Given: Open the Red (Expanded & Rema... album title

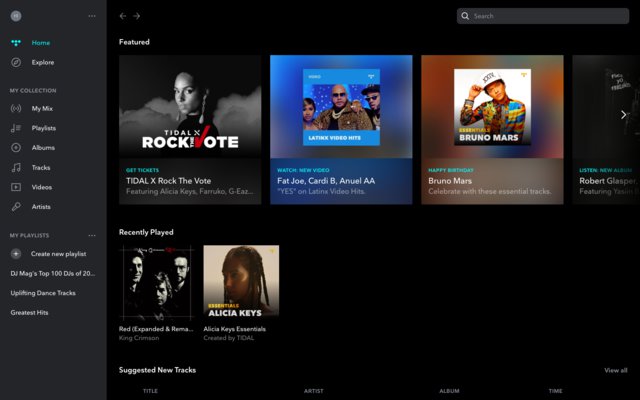Looking at the screenshot, I should click(156, 329).
